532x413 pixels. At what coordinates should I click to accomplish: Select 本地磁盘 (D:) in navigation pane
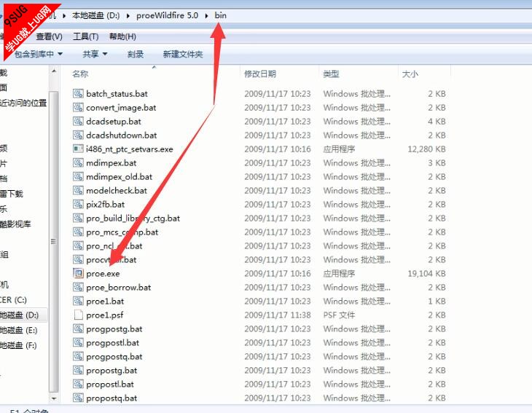point(19,315)
